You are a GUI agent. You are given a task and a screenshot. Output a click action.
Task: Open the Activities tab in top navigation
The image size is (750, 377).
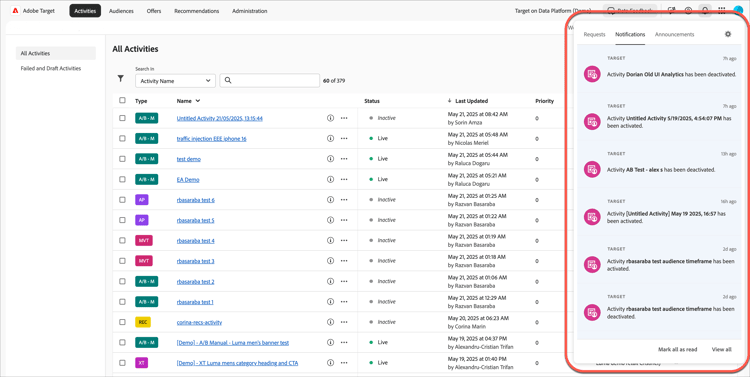pyautogui.click(x=85, y=11)
